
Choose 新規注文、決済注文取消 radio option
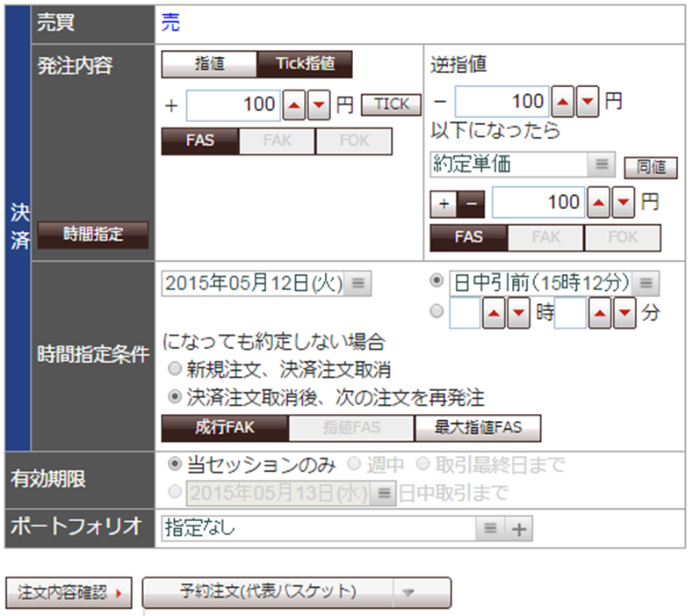tap(175, 368)
